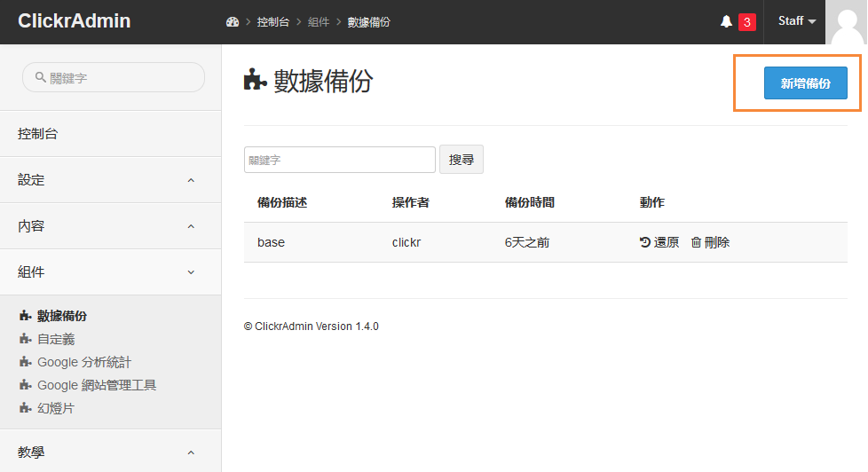Screen dimensions: 868x472
Task: Focus the backup 關鍵字 search input
Action: (339, 160)
